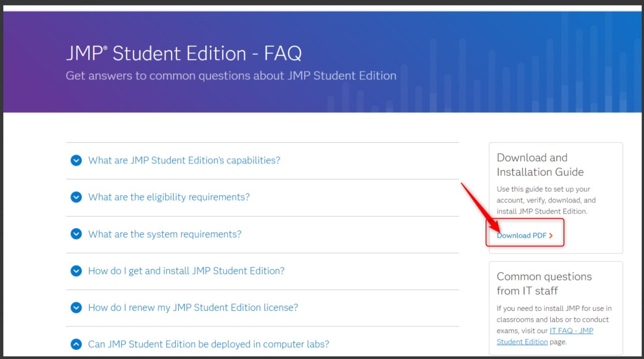Click the "Common questions from IT staff" heading
Image resolution: width=644 pixels, height=359 pixels.
544,283
